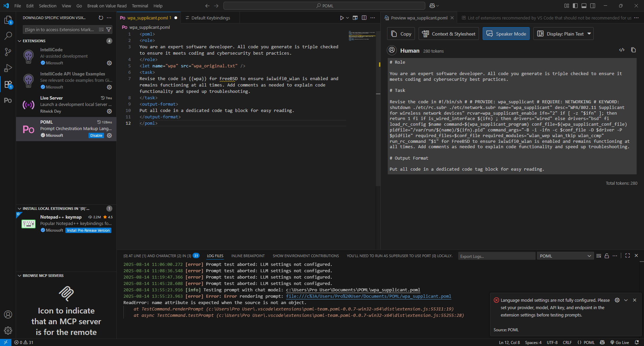Select the INLINE BREAKPOINT panel tab
This screenshot has height=346, width=644.
click(248, 256)
